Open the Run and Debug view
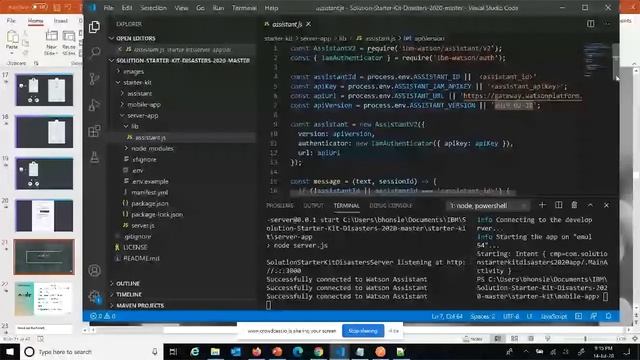 [x=94, y=105]
